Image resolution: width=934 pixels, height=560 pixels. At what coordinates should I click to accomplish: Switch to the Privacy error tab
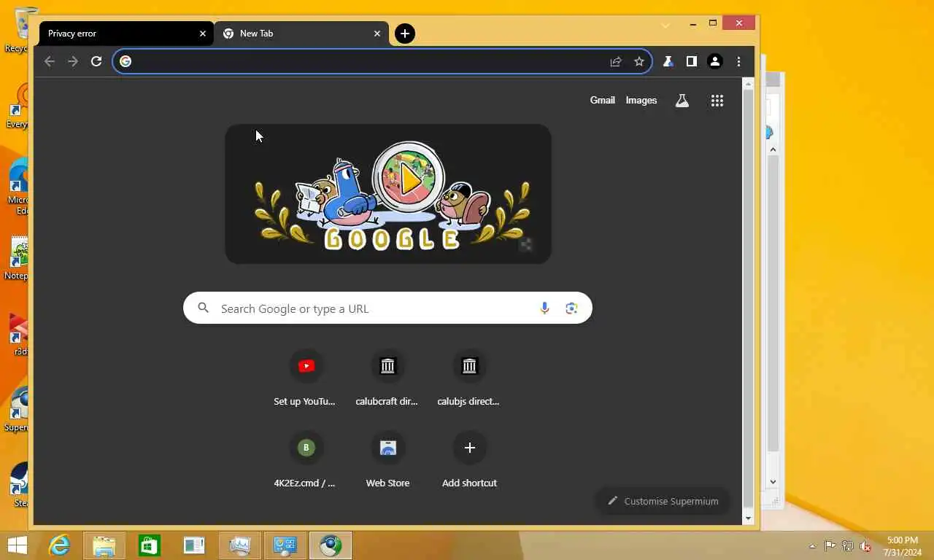pos(126,34)
